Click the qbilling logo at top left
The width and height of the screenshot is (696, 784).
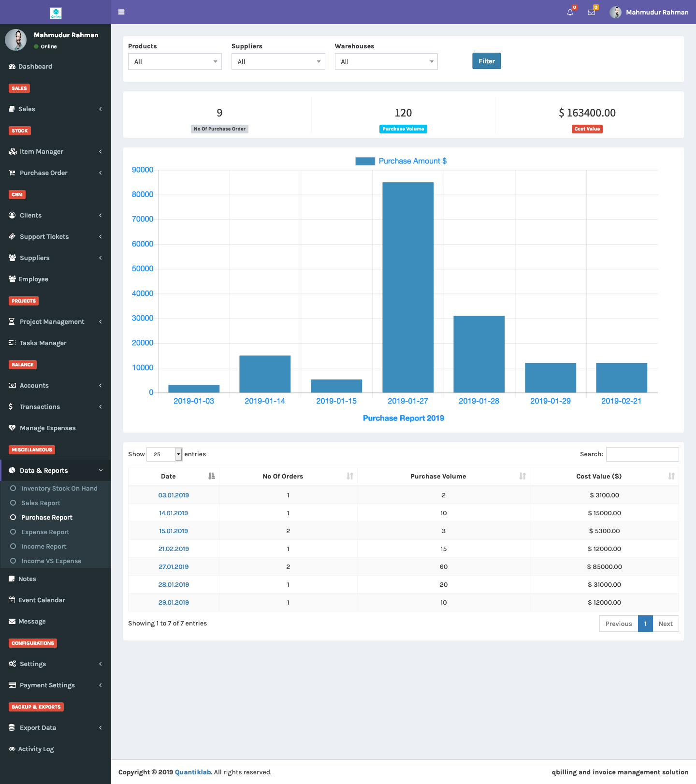pyautogui.click(x=56, y=13)
